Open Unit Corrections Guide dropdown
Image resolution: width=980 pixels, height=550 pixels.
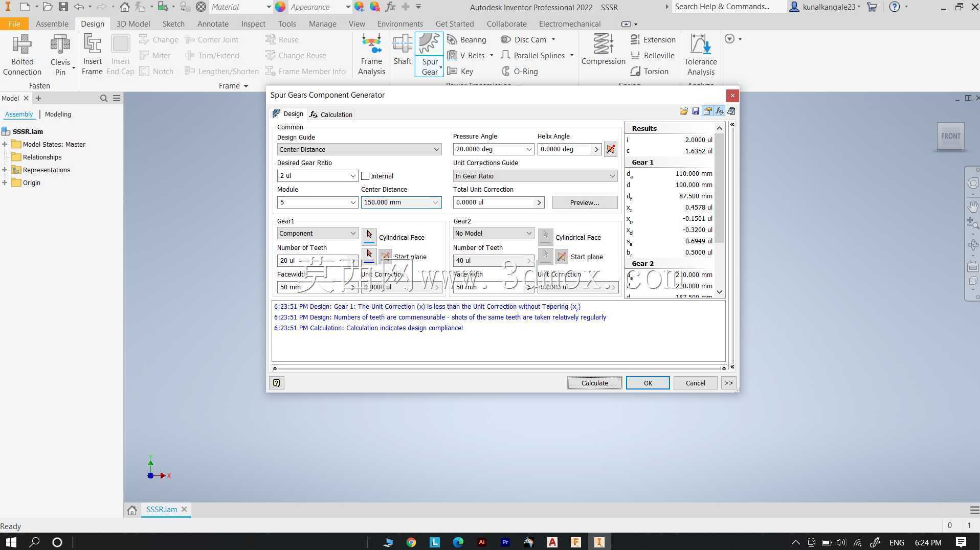[535, 176]
